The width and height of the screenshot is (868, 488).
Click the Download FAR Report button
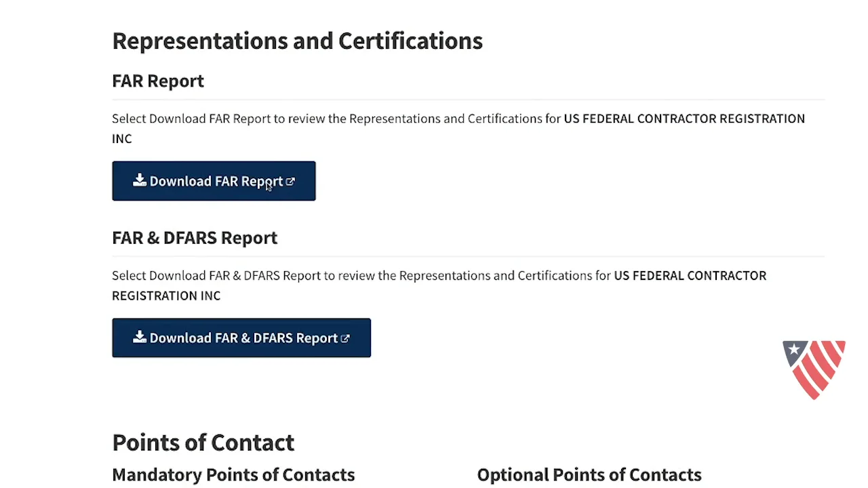point(214,181)
